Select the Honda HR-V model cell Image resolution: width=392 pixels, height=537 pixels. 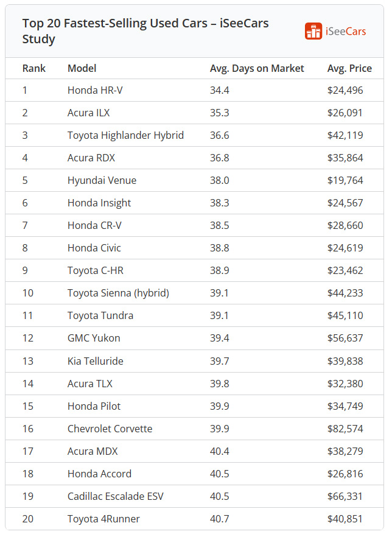[x=95, y=90]
